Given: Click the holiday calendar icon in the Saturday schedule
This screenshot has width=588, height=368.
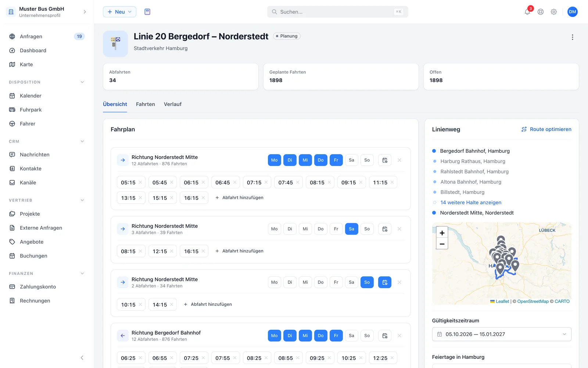Looking at the screenshot, I should coord(385,229).
